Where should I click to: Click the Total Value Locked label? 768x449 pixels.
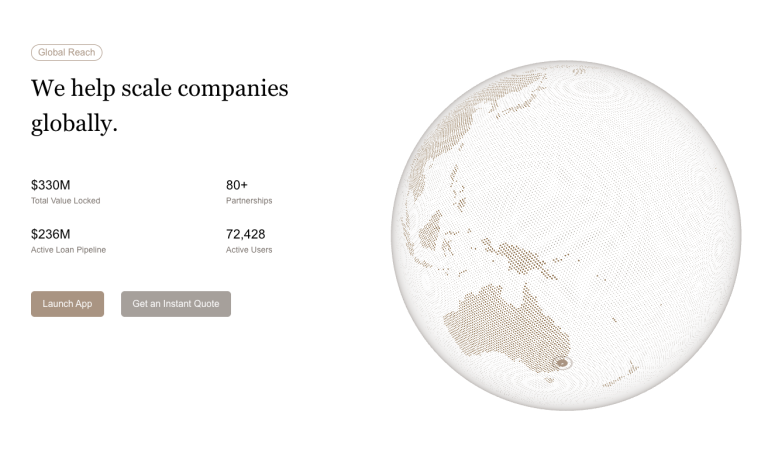[x=66, y=201]
